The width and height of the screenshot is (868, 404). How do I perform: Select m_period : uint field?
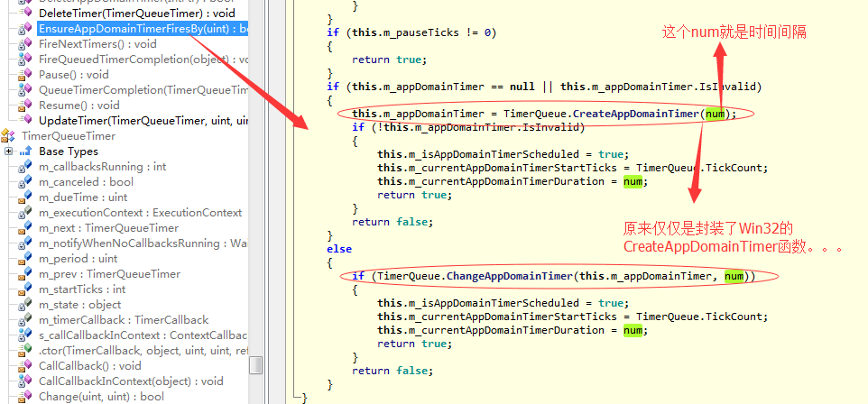click(x=78, y=259)
